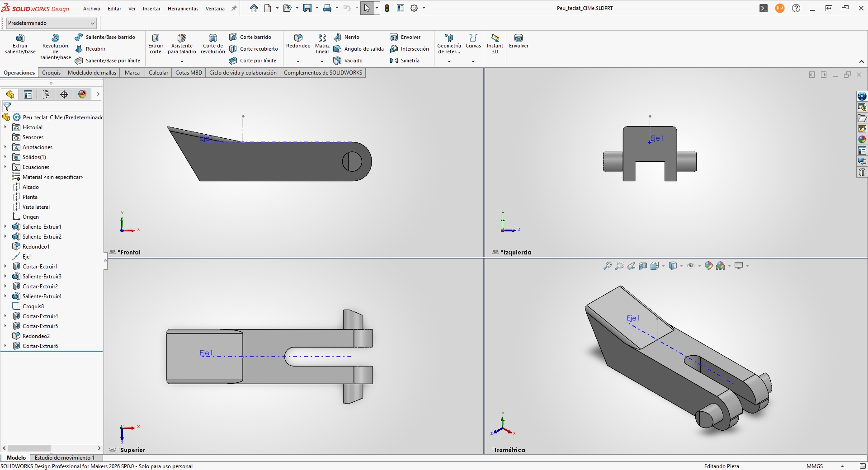The image size is (868, 470).
Task: Select the Extruir saliente/base tool
Action: click(20, 43)
